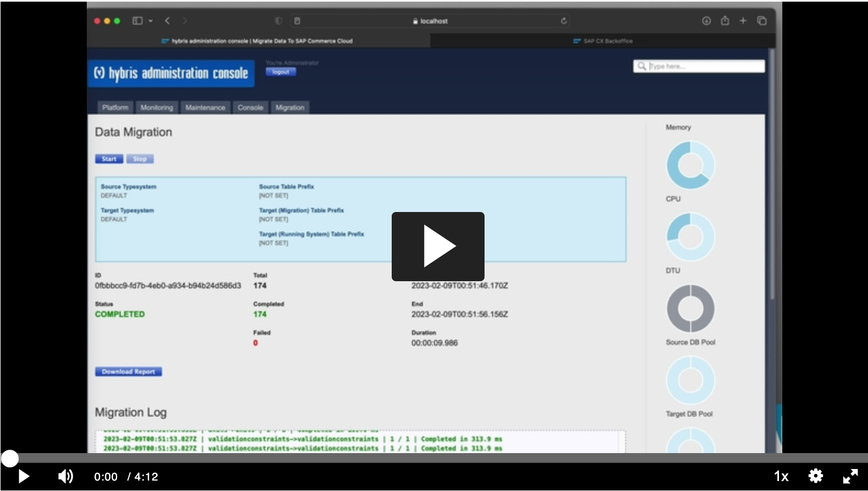The image size is (868, 491).
Task: Click the End timestamp value
Action: tap(460, 314)
